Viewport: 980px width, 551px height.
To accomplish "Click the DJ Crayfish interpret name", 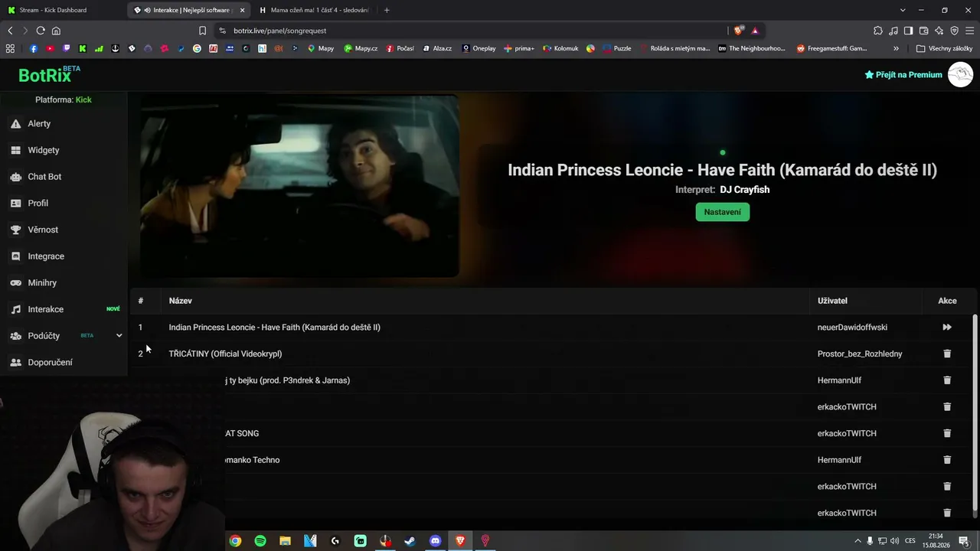I will pyautogui.click(x=744, y=190).
